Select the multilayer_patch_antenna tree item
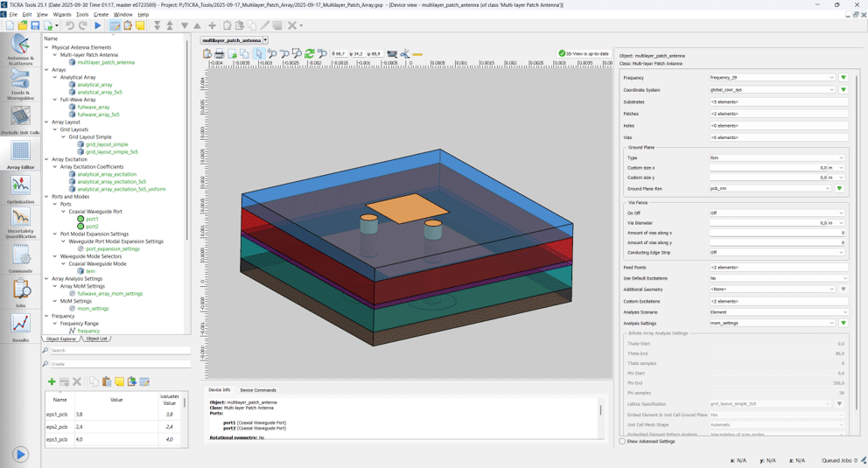The height and width of the screenshot is (468, 868). (x=106, y=62)
